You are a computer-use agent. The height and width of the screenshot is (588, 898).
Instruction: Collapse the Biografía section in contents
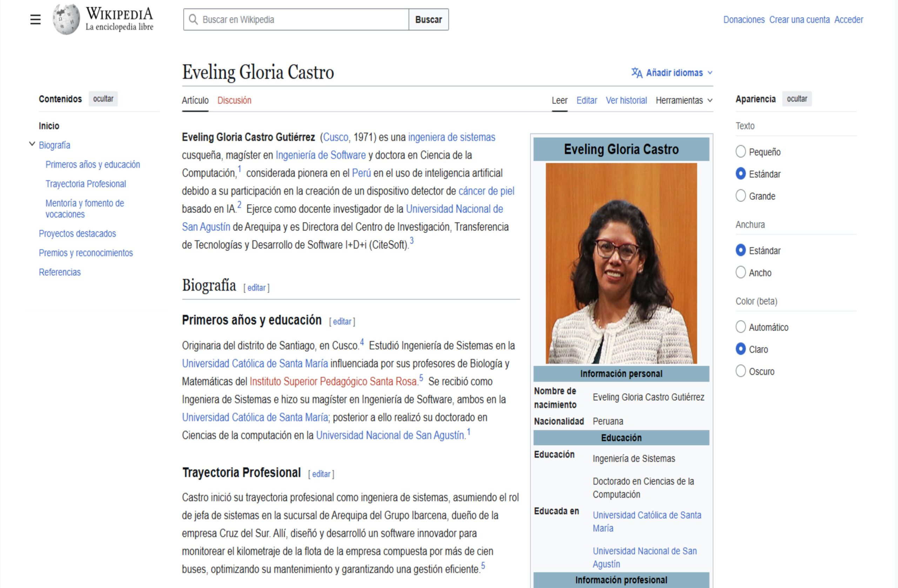point(32,144)
